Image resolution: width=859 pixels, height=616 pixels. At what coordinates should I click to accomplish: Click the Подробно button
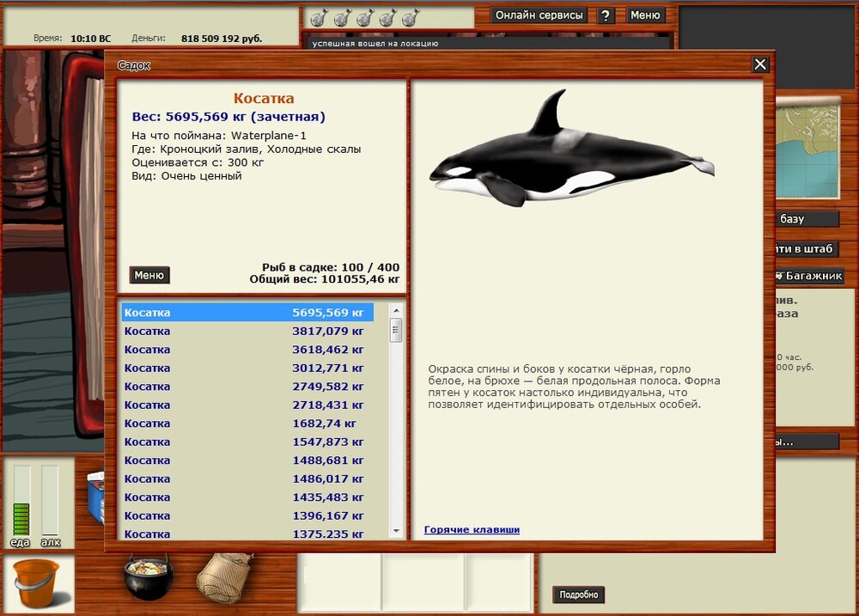(579, 595)
